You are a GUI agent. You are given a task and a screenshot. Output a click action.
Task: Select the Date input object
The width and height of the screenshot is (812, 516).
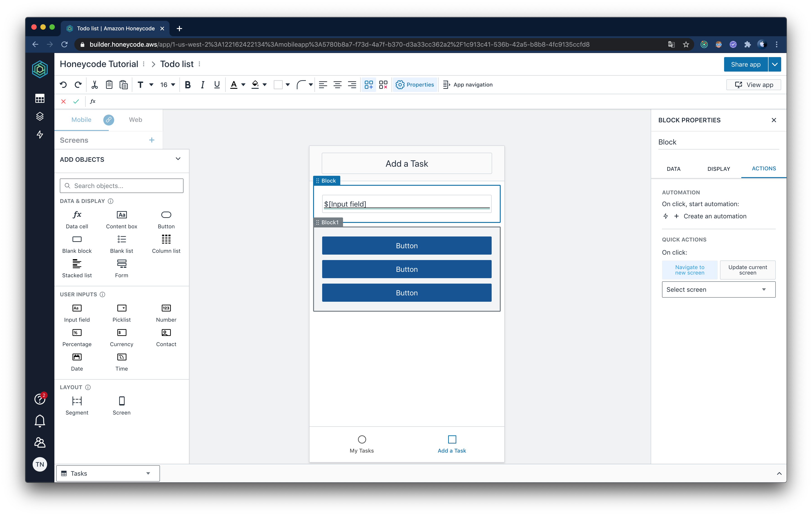coord(77,362)
